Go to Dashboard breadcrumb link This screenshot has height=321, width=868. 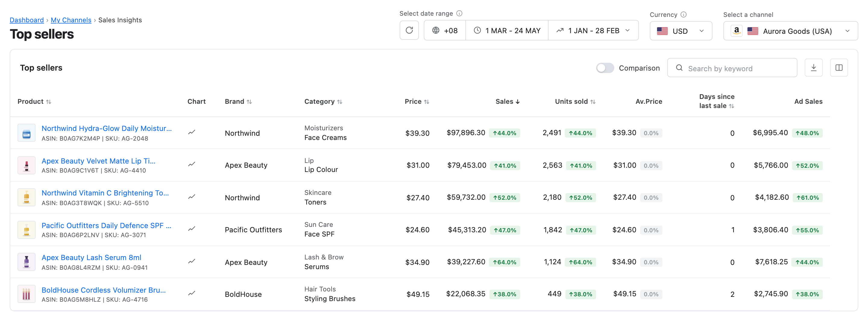[x=27, y=20]
